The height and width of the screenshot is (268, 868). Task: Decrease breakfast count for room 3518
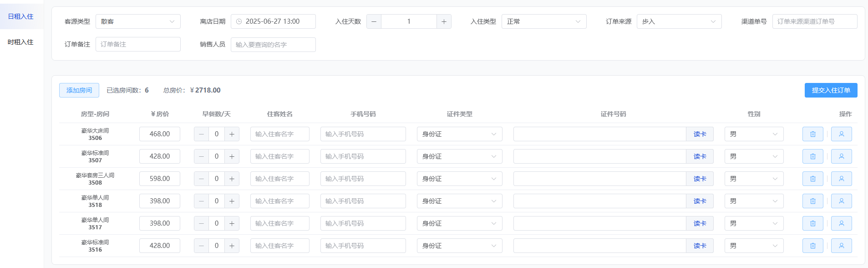coord(202,201)
